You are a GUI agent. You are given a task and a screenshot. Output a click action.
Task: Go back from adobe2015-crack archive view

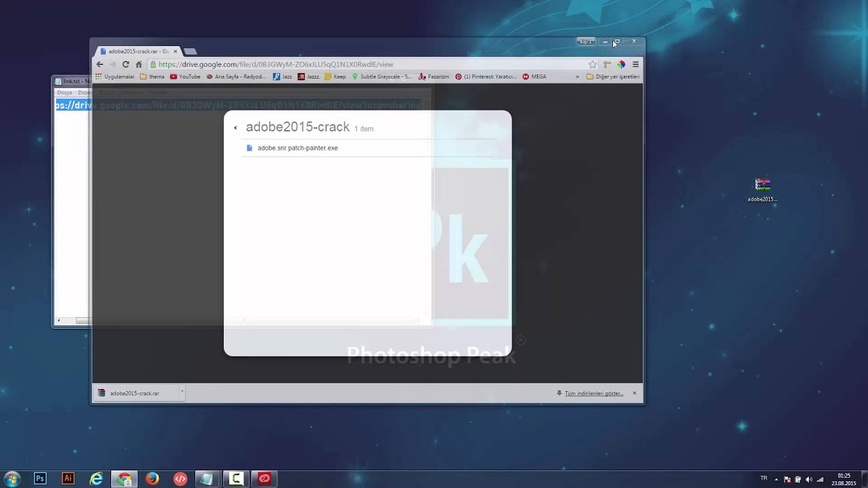[235, 127]
